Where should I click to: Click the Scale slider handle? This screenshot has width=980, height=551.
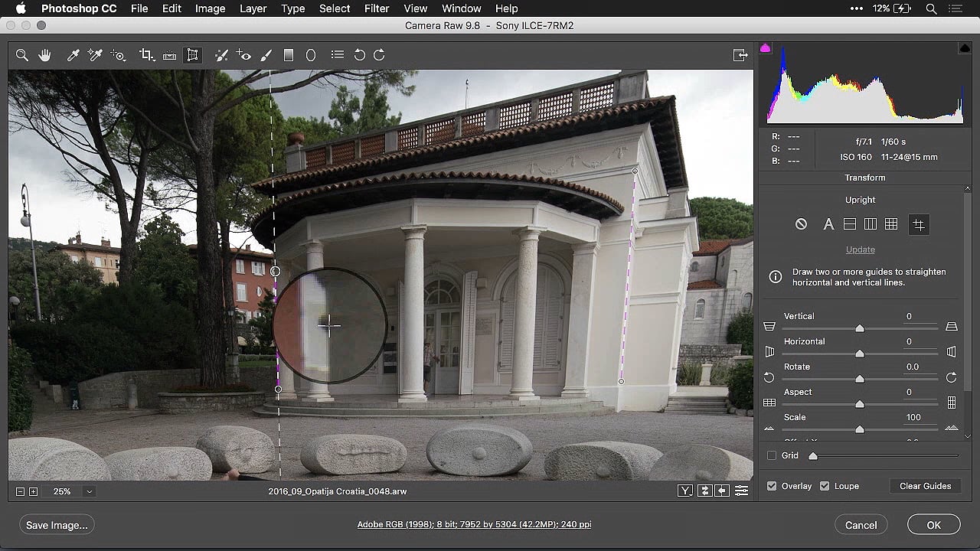tap(860, 429)
